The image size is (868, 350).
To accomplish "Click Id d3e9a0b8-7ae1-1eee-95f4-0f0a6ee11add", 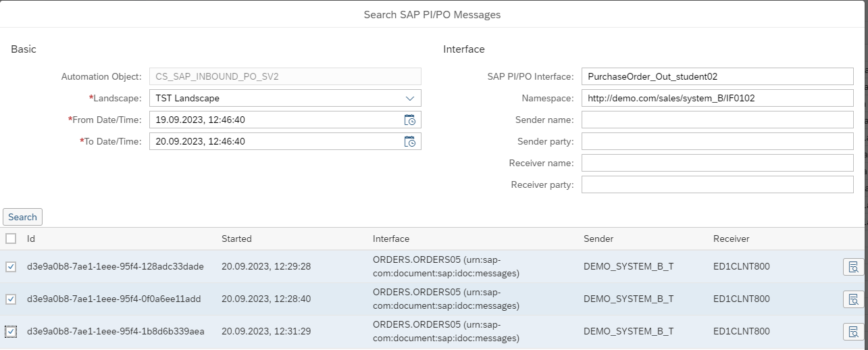I will 113,299.
